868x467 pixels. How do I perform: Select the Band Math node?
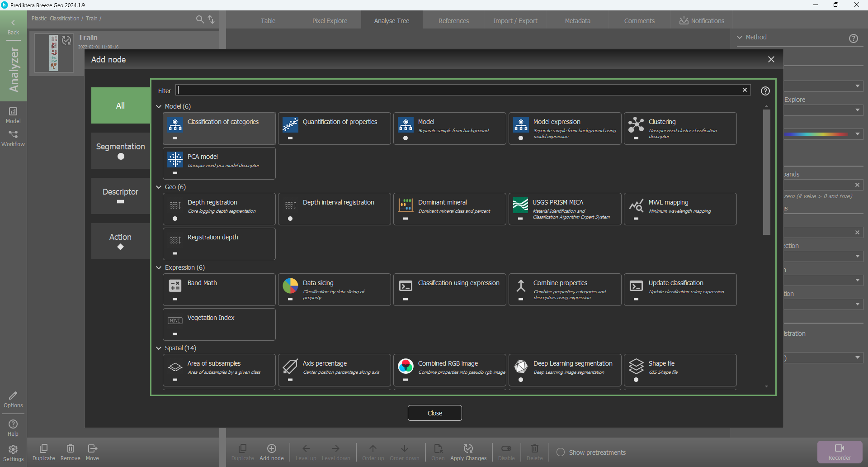click(219, 290)
